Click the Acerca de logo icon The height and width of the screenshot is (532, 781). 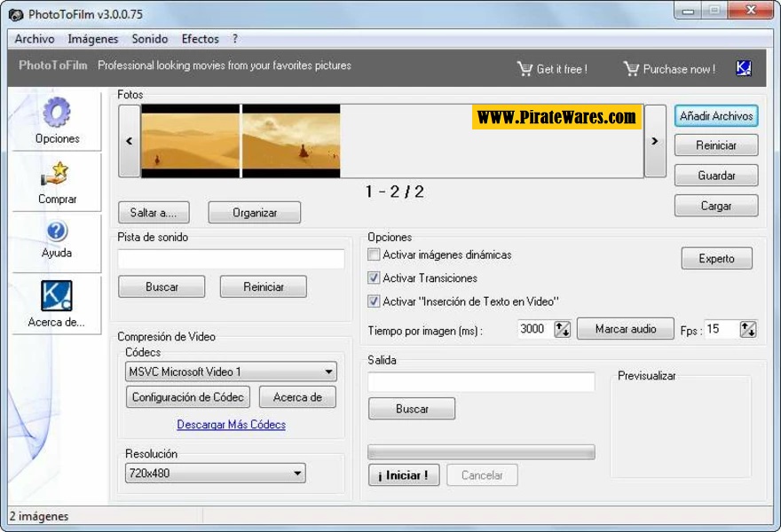tap(57, 295)
